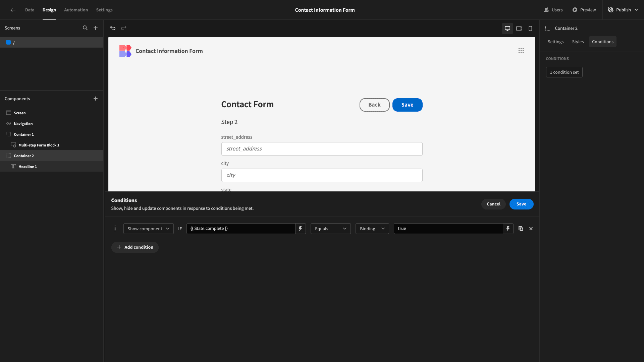Add a new screen with plus icon
The image size is (644, 362).
pos(96,28)
